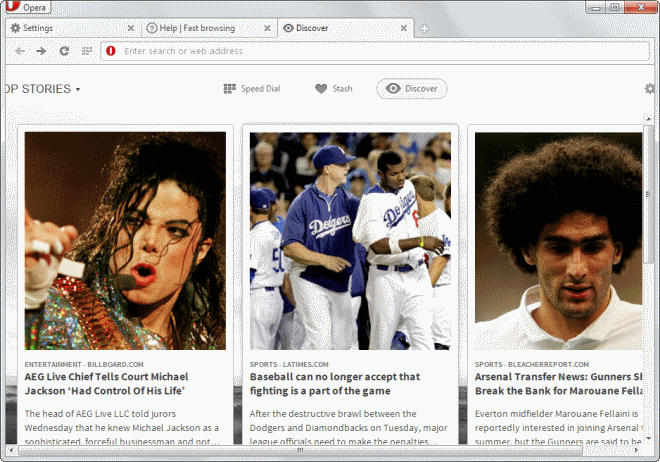Go to Speed Dial page
Image resolution: width=660 pixels, height=462 pixels.
tap(251, 89)
